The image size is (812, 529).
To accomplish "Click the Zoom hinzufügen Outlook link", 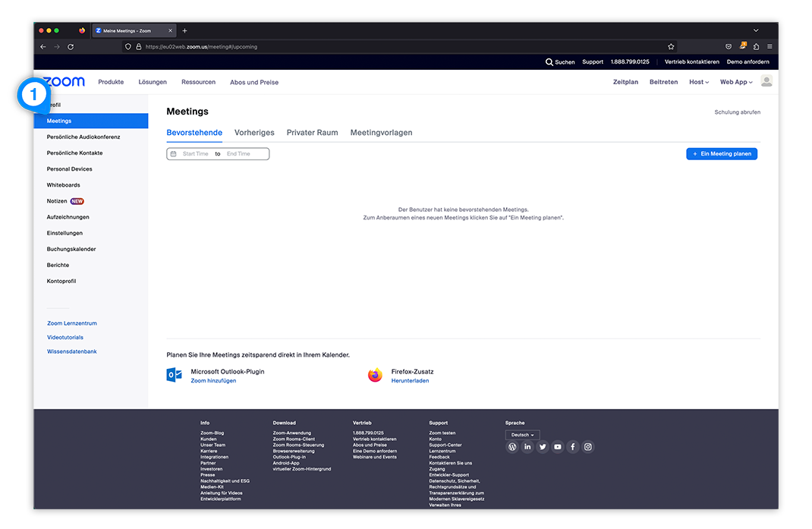I will [x=213, y=381].
